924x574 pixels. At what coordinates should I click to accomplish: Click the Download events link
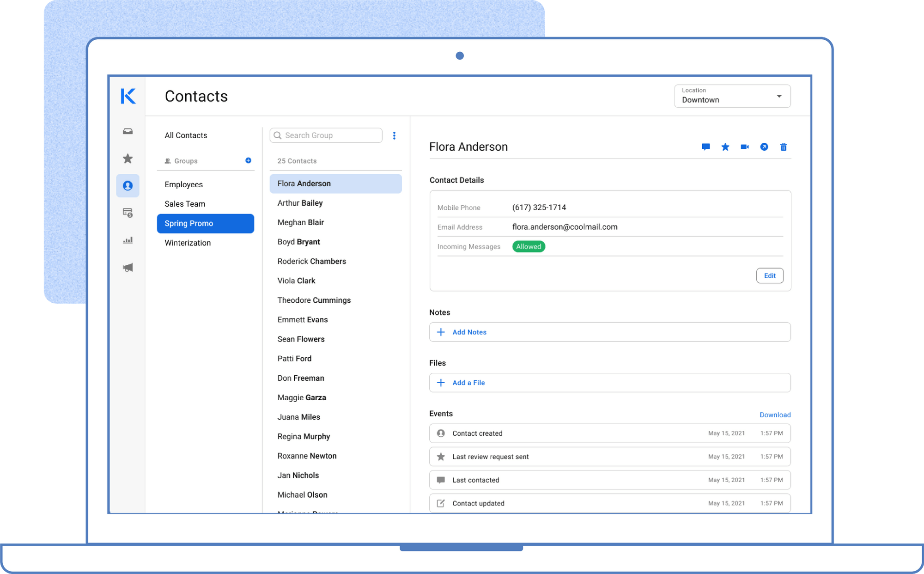[775, 415]
